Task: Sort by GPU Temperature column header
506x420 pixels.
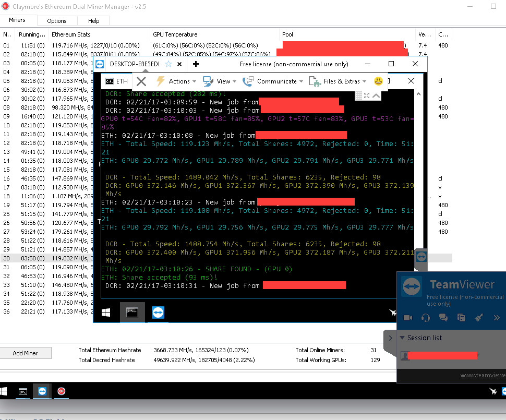Action: (175, 34)
